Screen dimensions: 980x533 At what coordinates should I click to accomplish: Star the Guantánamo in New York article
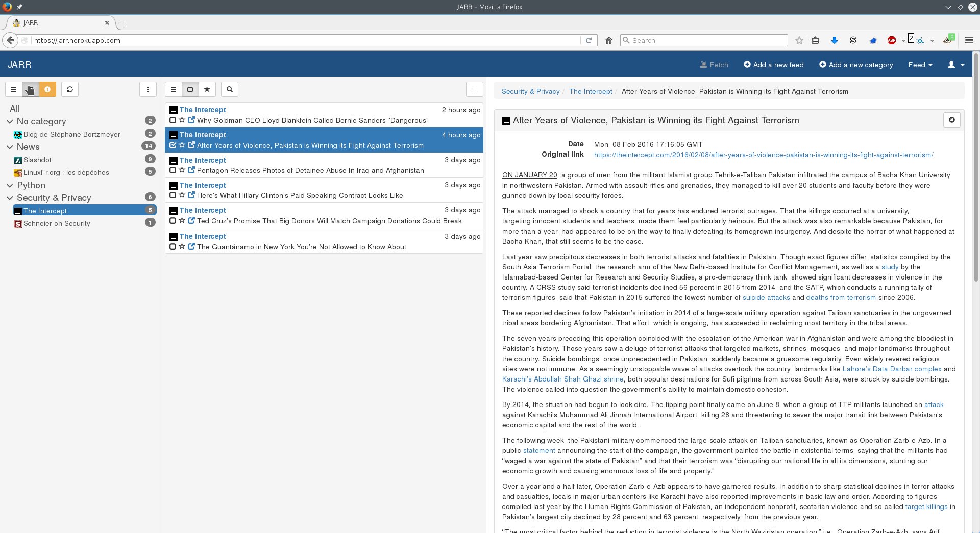(182, 247)
